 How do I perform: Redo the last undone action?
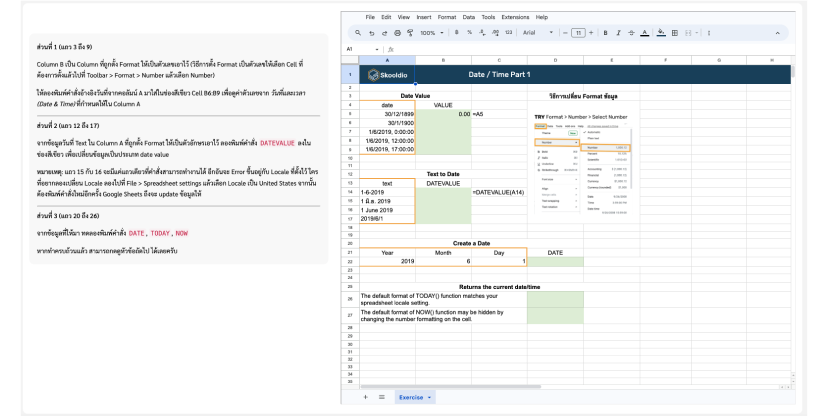[384, 33]
